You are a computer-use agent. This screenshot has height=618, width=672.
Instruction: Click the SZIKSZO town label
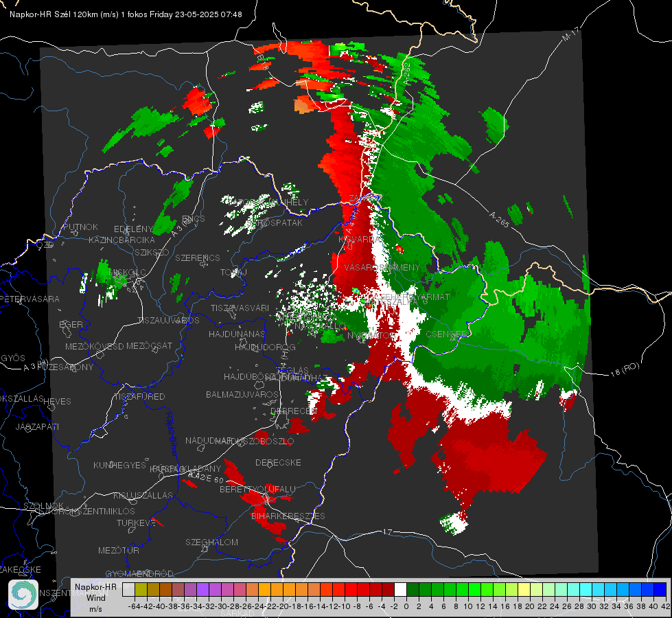click(x=152, y=252)
